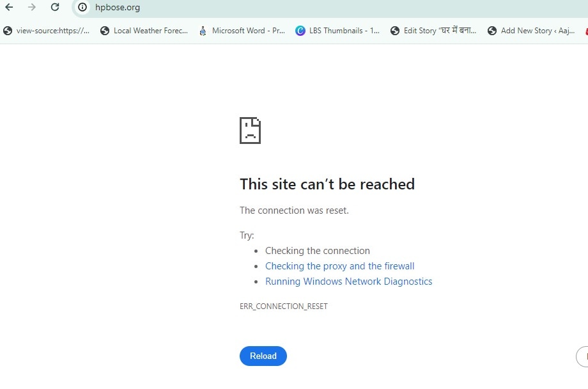Open the Edit Story bookmark
Viewport: 588px width, 389px height.
tap(433, 31)
